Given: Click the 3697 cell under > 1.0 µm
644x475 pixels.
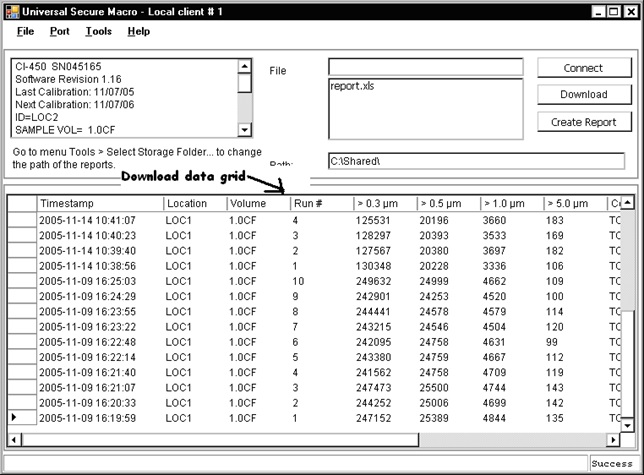Looking at the screenshot, I should coord(494,251).
